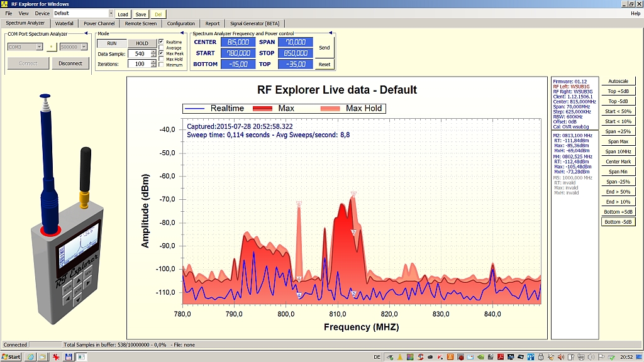Click the SPAN frequency field
The width and height of the screenshot is (644, 362).
[296, 42]
